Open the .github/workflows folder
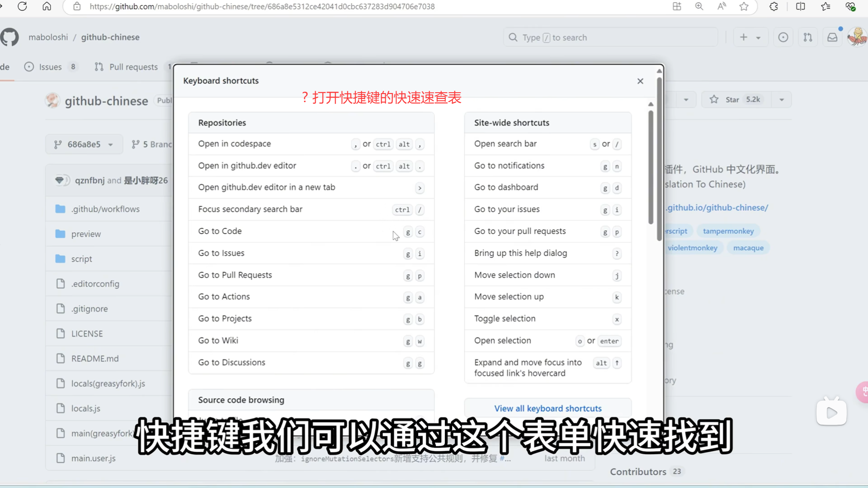 click(x=105, y=209)
